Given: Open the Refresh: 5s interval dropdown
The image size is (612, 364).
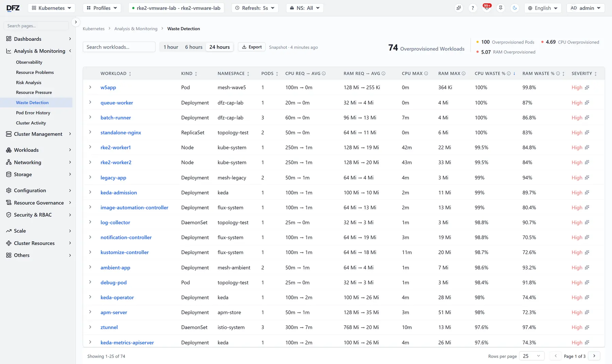Looking at the screenshot, I should 255,8.
